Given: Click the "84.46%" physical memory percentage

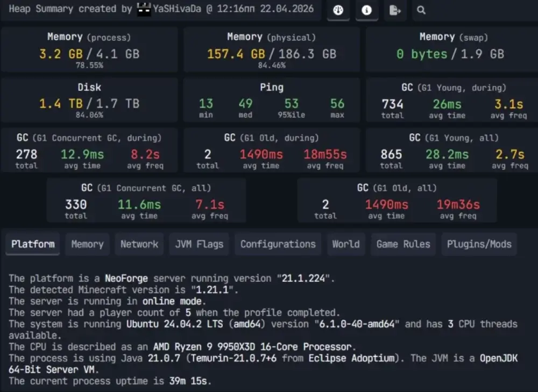Looking at the screenshot, I should [272, 65].
